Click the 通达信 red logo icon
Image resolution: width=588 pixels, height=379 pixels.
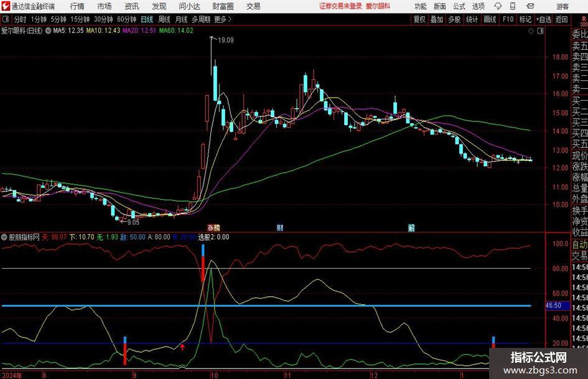click(x=6, y=6)
